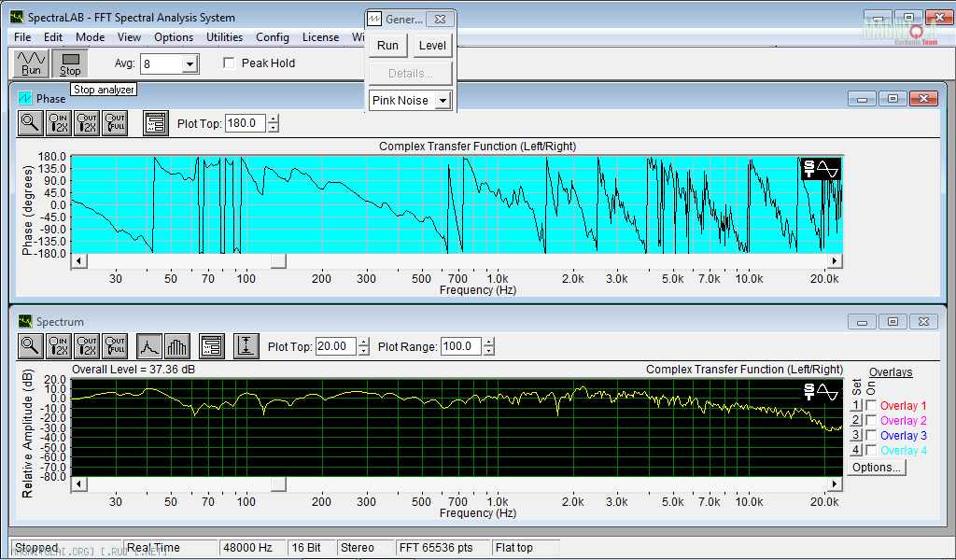This screenshot has height=560, width=956.
Task: Click Zoom Out Full icon in Phase window
Action: 115,123
